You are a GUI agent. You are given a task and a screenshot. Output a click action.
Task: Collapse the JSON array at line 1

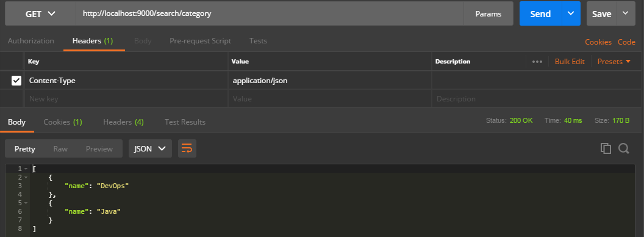(26, 169)
